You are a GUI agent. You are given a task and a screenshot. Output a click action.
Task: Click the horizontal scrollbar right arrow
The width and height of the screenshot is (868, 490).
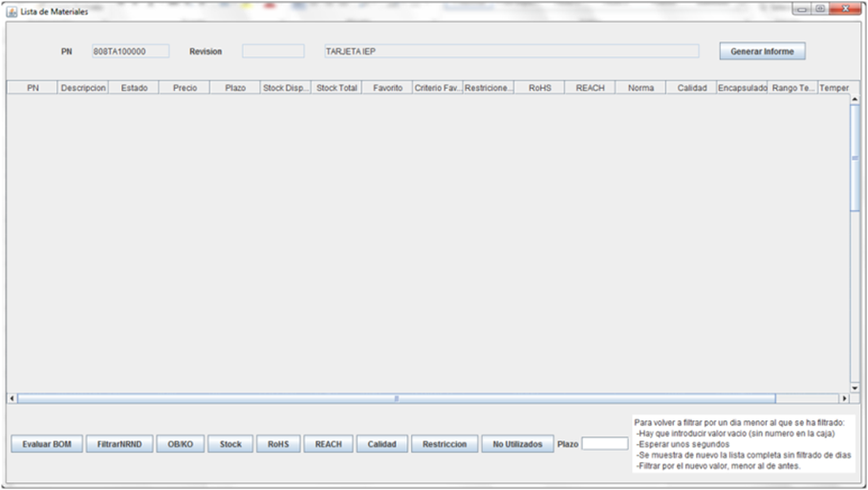843,398
